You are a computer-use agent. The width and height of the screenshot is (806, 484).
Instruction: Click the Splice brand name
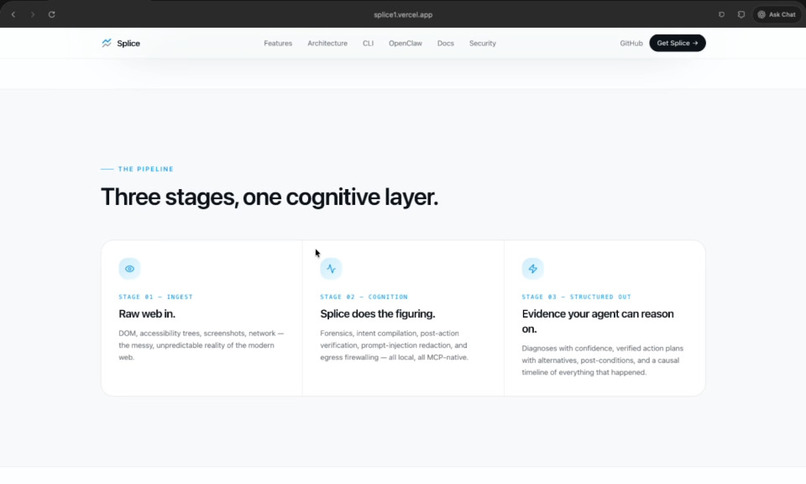tap(129, 43)
